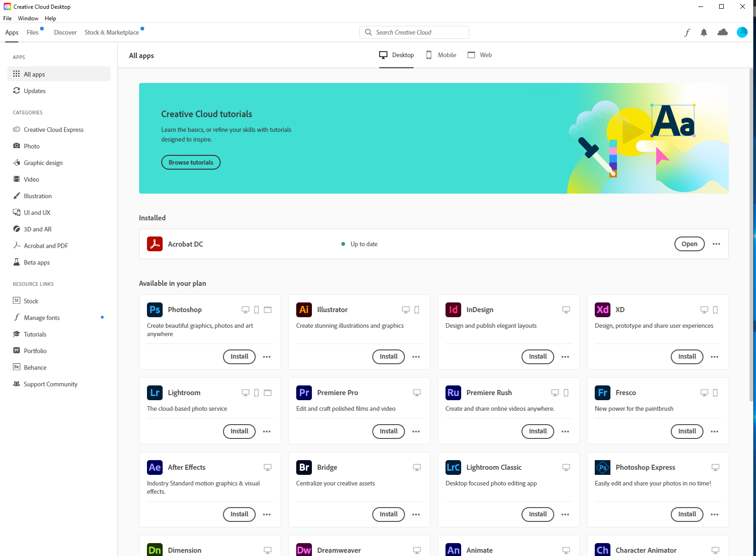Screen dimensions: 756x556
Task: Click the Photoshop app icon
Action: coord(155,310)
